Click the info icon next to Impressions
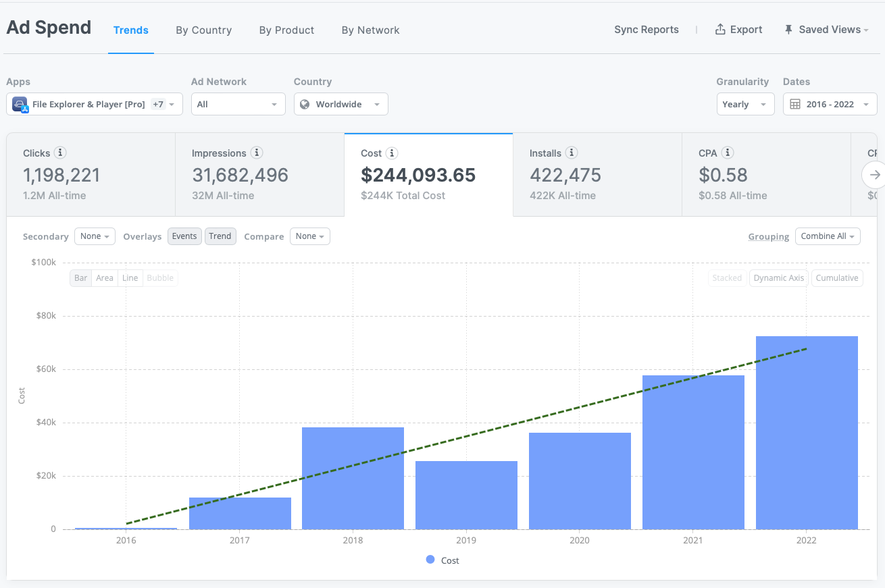 (257, 153)
